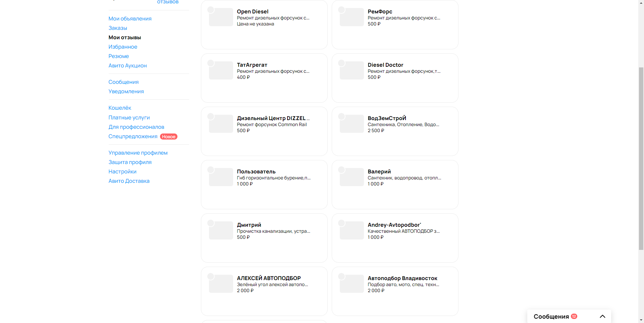Open Мои объявления in sidebar
The width and height of the screenshot is (644, 323).
tap(130, 18)
